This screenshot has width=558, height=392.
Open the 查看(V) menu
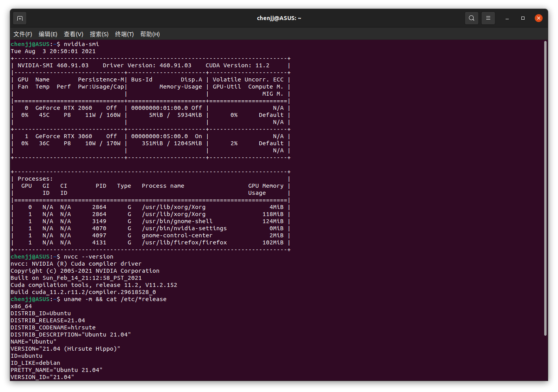point(74,34)
